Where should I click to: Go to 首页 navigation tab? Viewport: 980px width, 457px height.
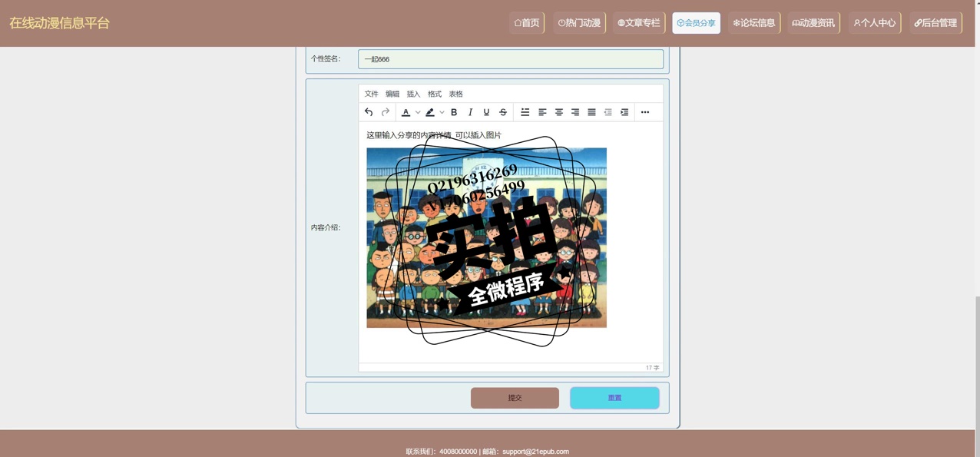click(x=527, y=23)
